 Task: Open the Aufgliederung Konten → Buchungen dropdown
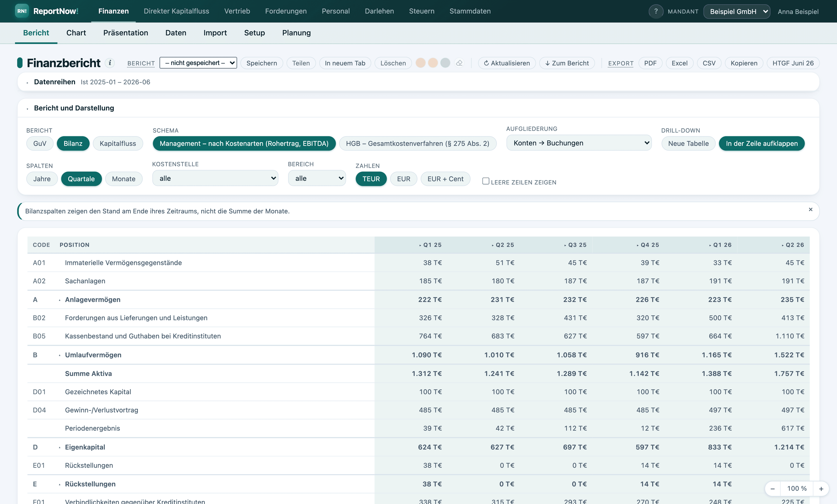(579, 143)
